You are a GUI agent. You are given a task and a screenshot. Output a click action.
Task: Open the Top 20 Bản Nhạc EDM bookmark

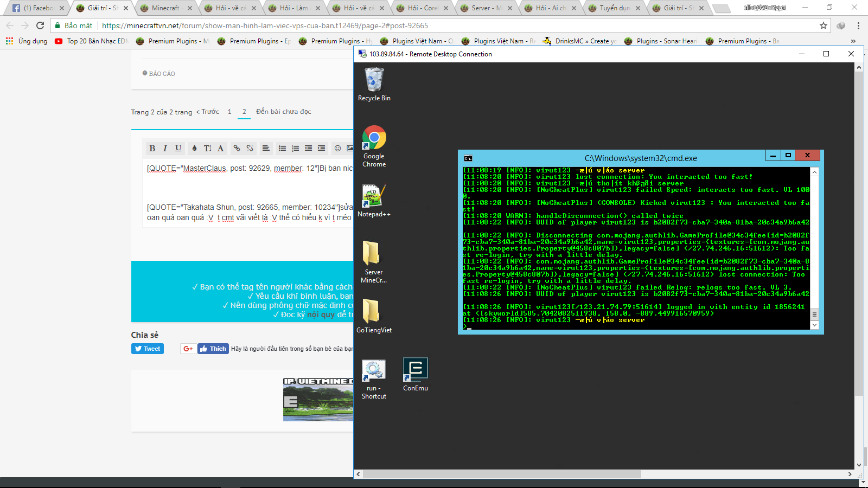[91, 41]
